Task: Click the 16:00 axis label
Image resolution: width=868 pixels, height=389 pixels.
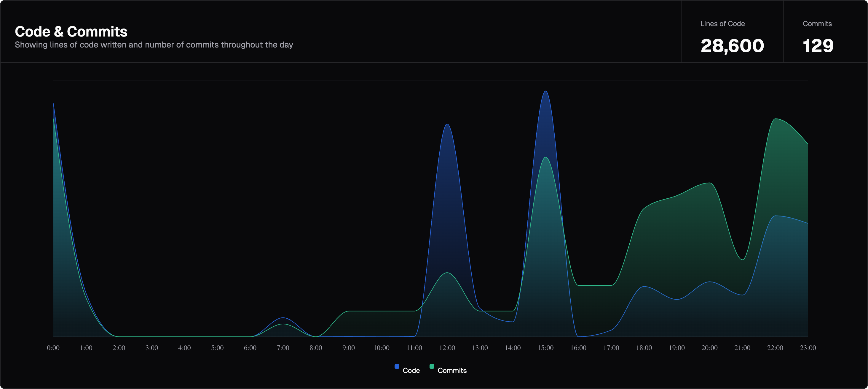Action: tap(578, 348)
